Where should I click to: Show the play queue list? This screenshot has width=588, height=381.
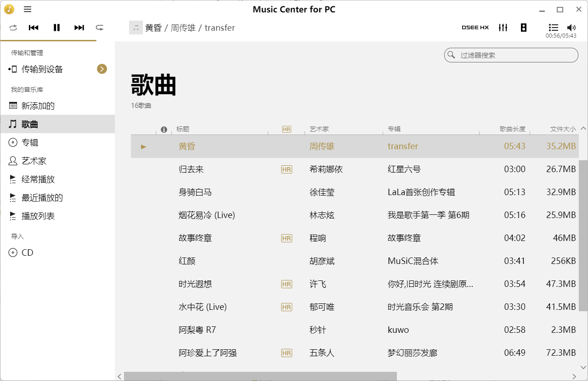coord(554,28)
